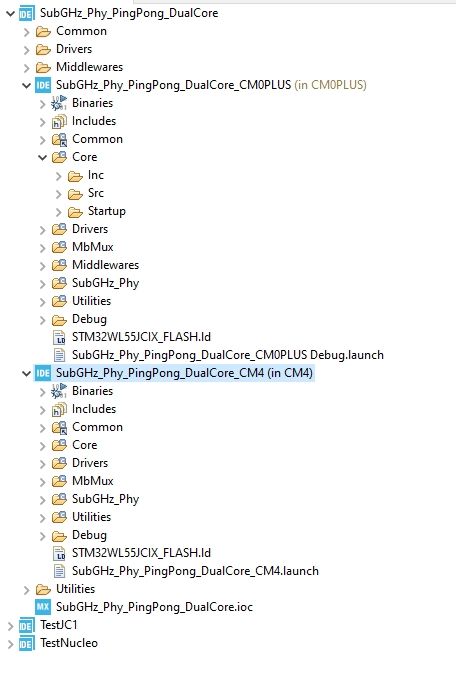Image resolution: width=456 pixels, height=692 pixels.
Task: Expand the TestJC1 project
Action: [x=11, y=626]
